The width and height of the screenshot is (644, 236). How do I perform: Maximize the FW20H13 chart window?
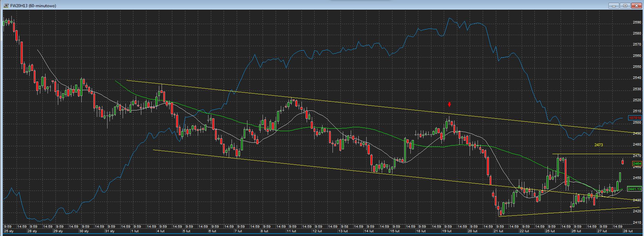tap(625, 6)
